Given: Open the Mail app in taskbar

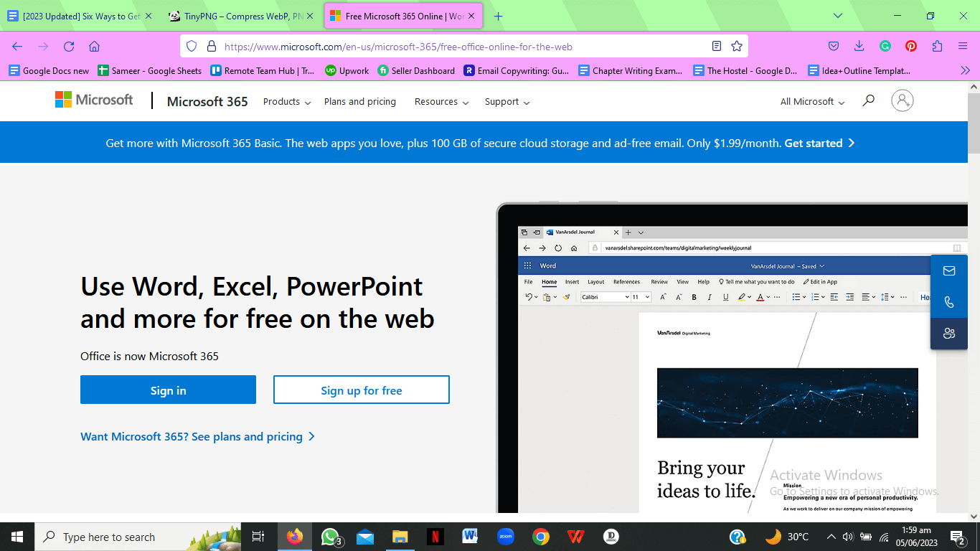Looking at the screenshot, I should 365,537.
